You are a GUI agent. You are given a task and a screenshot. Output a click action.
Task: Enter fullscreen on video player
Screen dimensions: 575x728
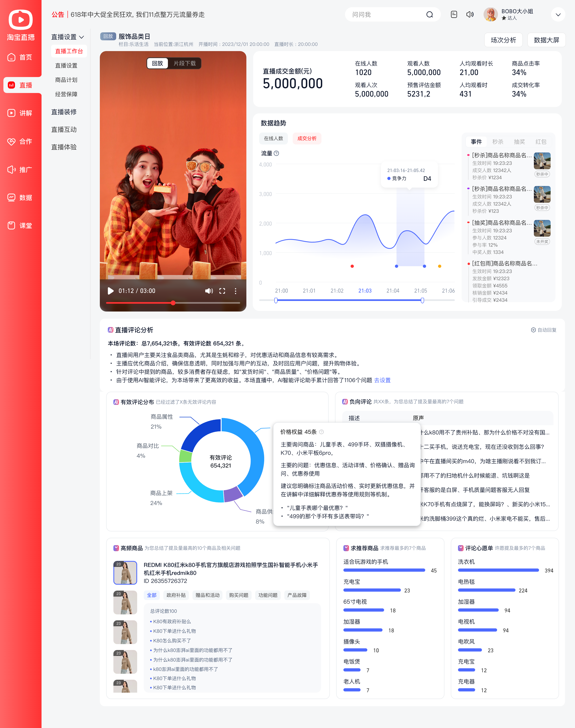222,291
